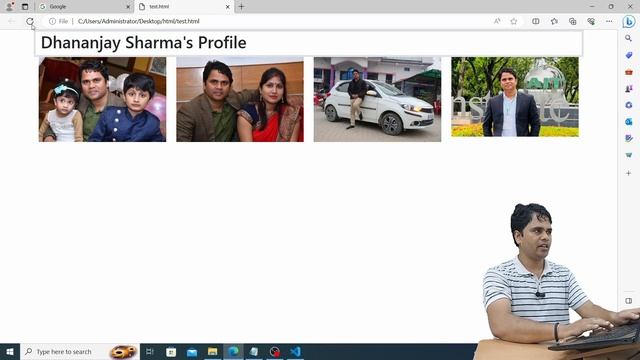Open Visual Studio Code from the taskbar
Image resolution: width=640 pixels, height=360 pixels.
click(x=296, y=351)
